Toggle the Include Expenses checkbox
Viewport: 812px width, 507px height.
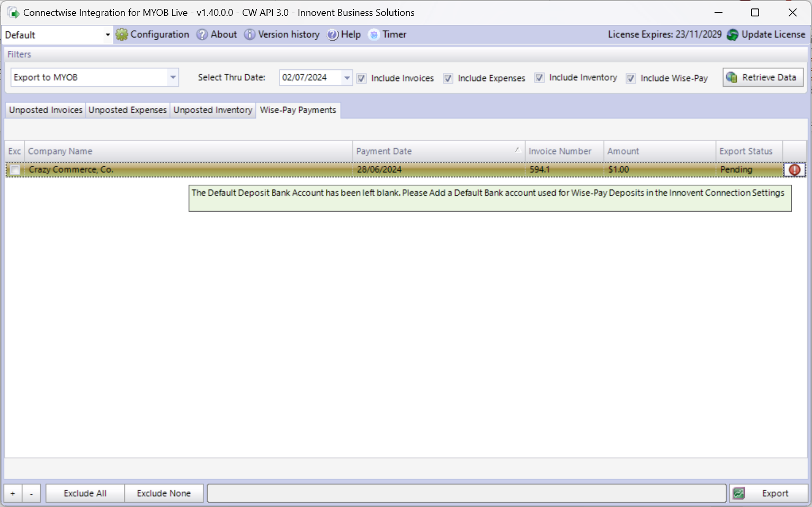(448, 78)
